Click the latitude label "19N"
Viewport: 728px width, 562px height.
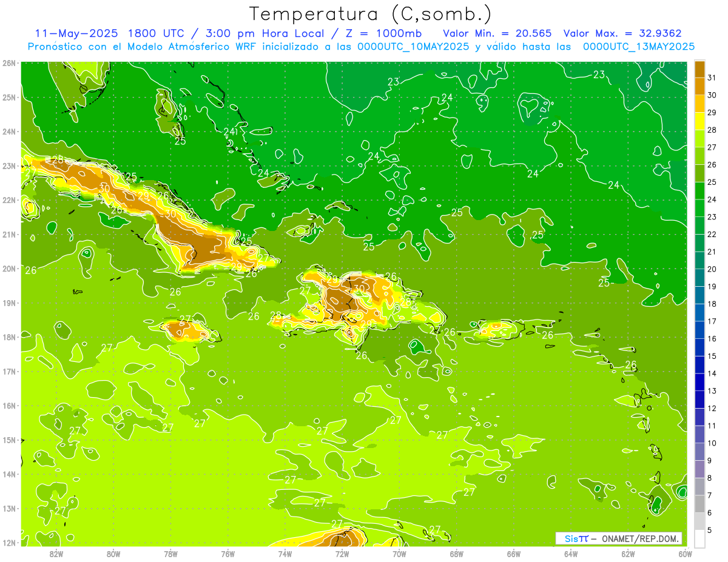pos(9,303)
